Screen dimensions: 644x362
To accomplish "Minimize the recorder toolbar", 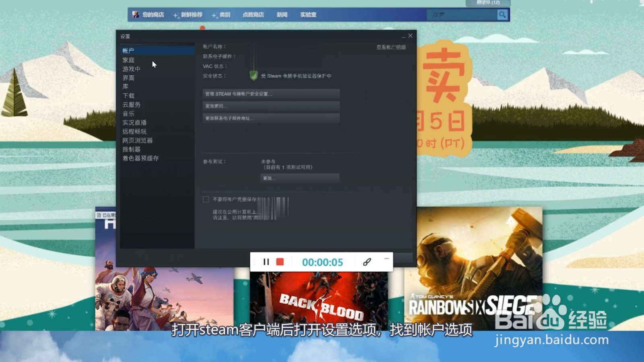I will point(386,258).
